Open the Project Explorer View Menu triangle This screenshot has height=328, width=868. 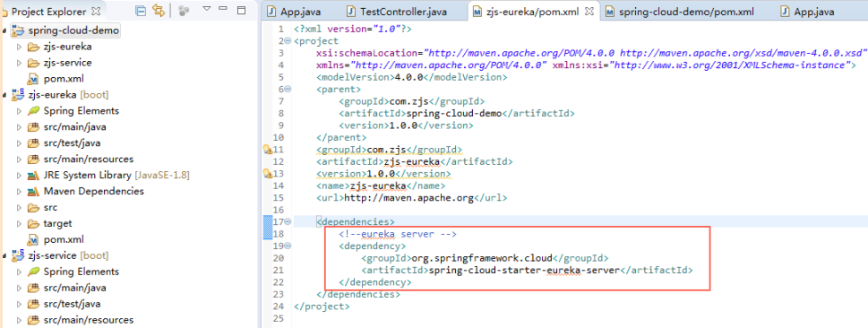click(x=207, y=9)
